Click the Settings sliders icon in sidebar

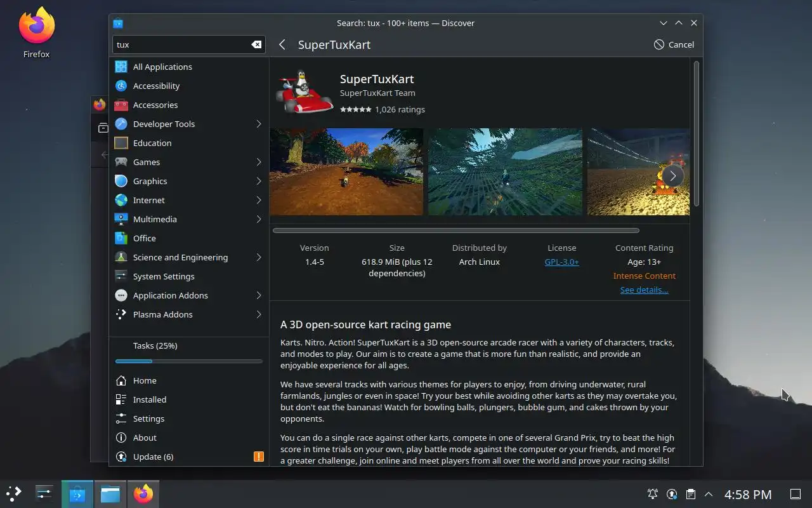pos(121,418)
